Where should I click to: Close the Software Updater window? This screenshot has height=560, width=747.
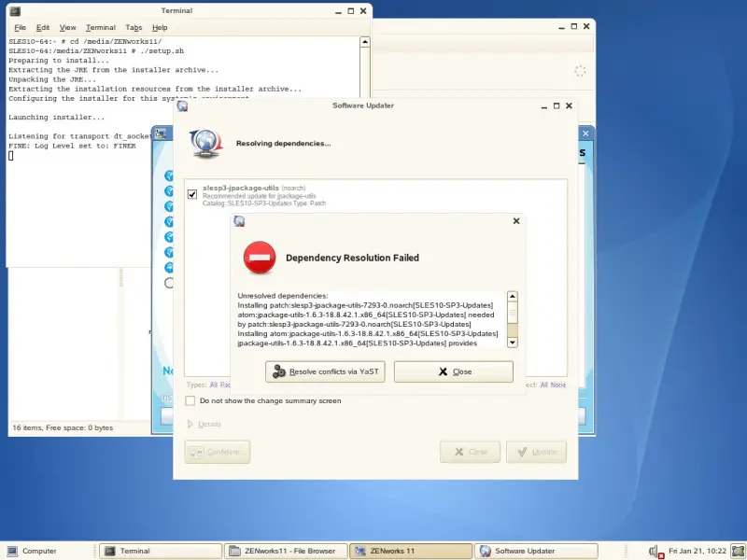coord(569,105)
